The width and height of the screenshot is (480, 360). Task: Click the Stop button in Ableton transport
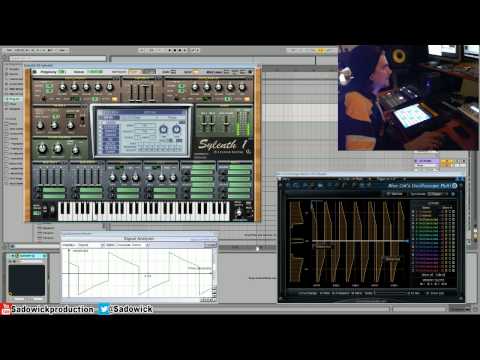tap(175, 51)
